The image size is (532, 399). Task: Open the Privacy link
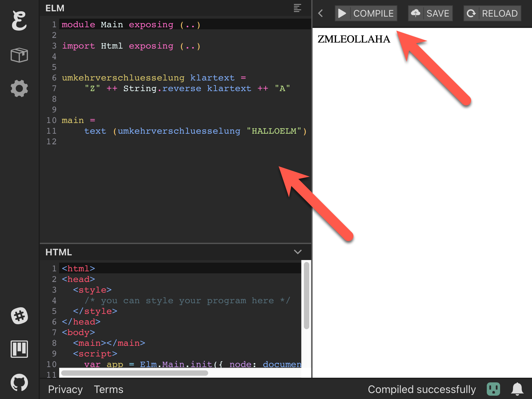coord(65,389)
